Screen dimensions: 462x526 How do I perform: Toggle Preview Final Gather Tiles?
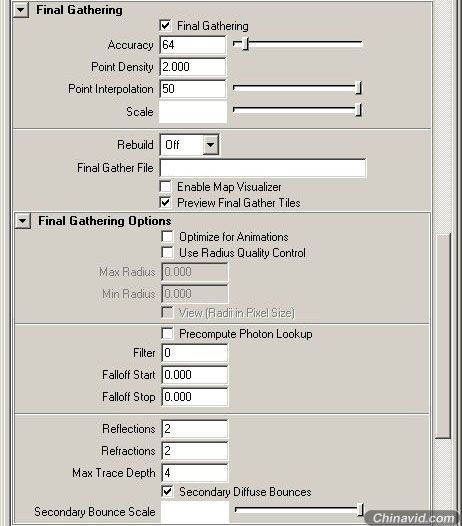click(x=165, y=203)
